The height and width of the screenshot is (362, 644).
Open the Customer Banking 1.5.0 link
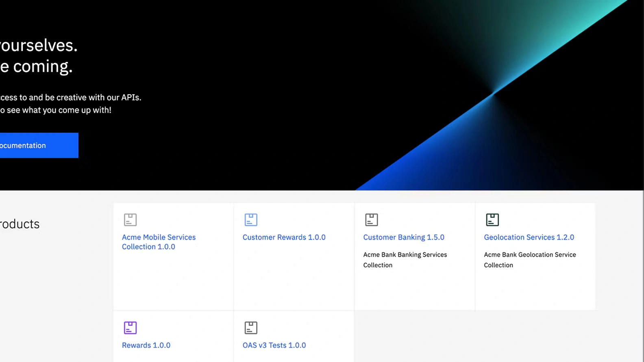403,237
